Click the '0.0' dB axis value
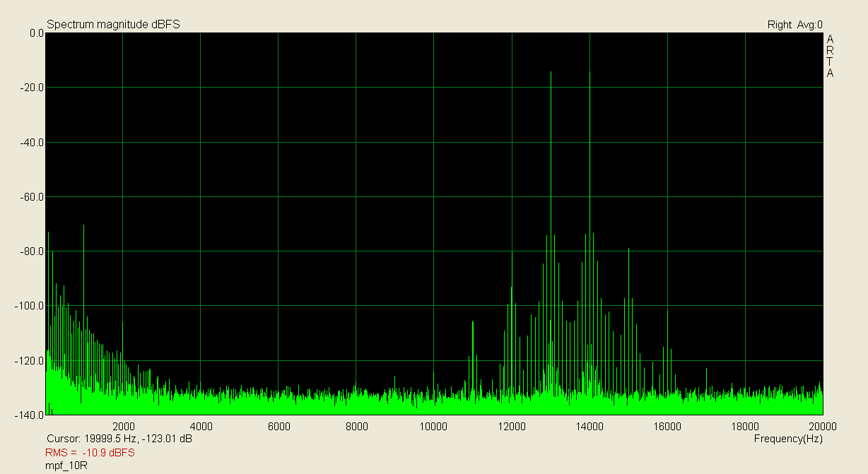Image resolution: width=868 pixels, height=474 pixels. point(37,33)
